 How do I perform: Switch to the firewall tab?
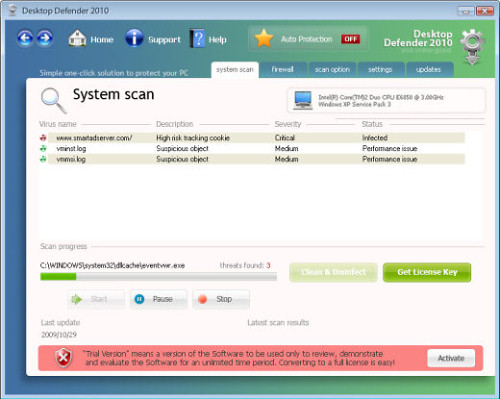[283, 70]
